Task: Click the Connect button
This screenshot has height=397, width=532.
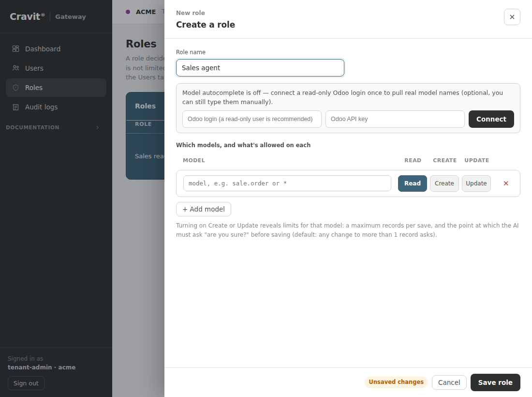Action: [x=491, y=119]
